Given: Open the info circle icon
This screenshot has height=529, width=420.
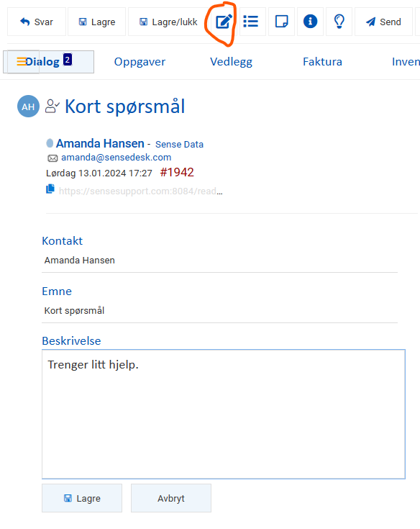Looking at the screenshot, I should pos(310,22).
